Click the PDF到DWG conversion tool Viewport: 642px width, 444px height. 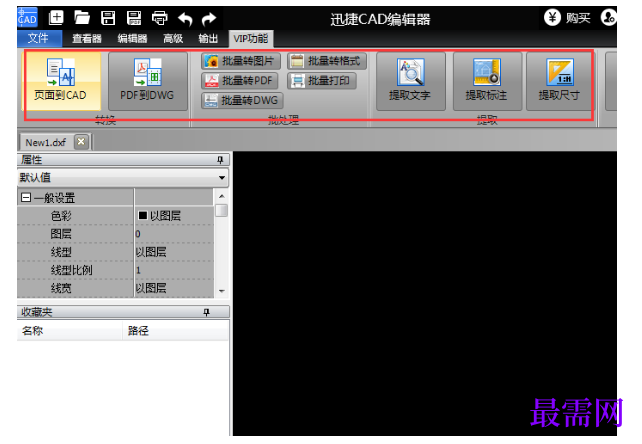click(x=147, y=81)
